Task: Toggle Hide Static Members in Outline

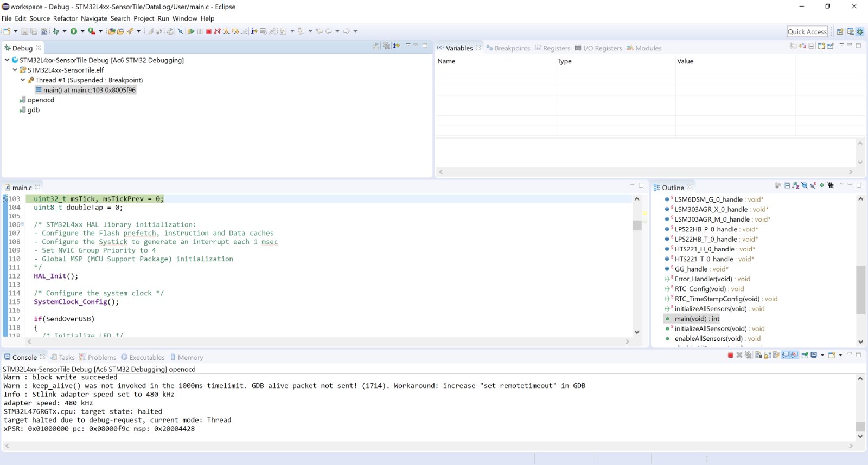Action: (x=813, y=185)
